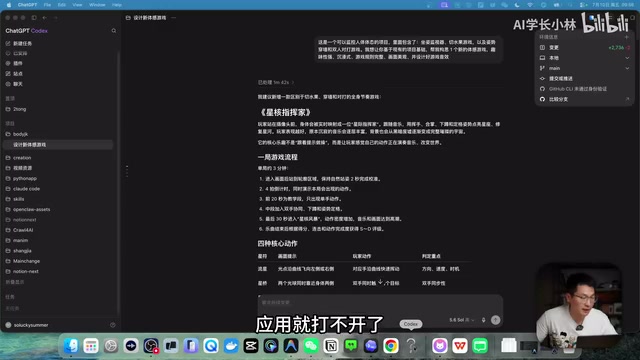
Task: Expand the processed time chevron above the reply
Action: coord(293,82)
